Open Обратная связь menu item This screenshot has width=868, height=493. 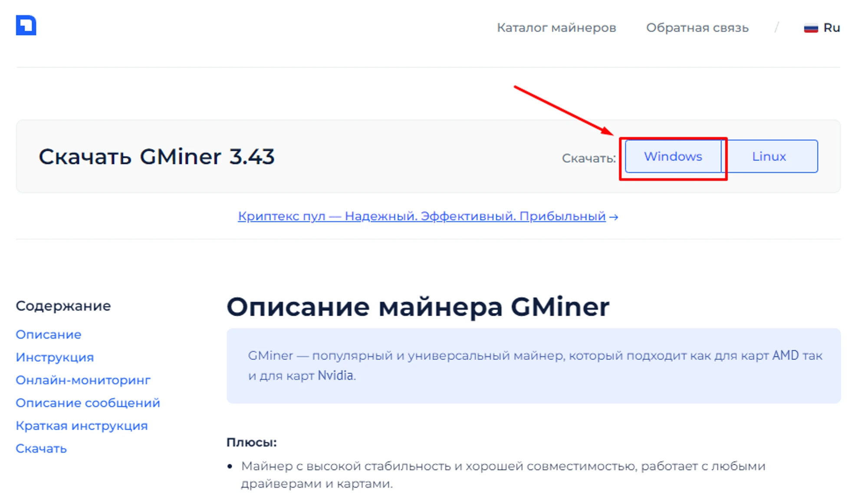(x=697, y=28)
